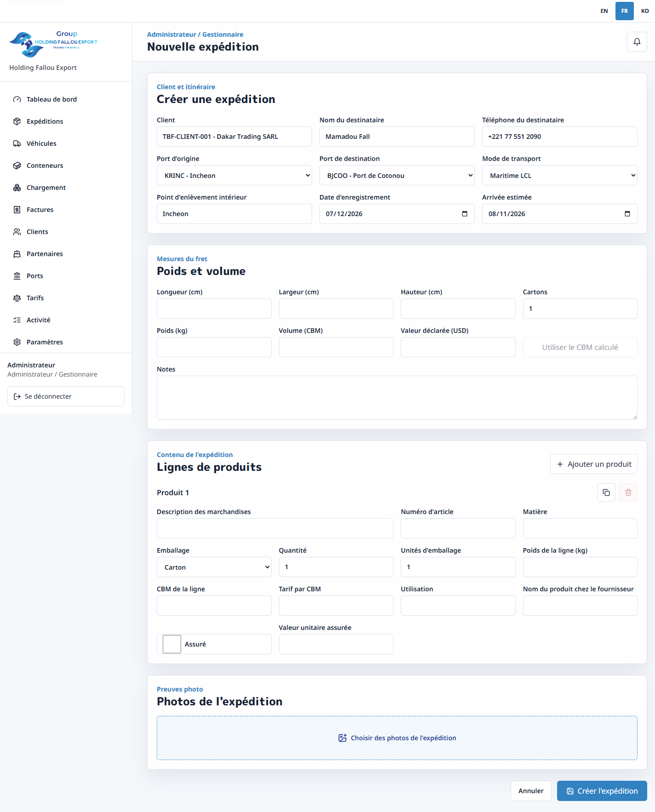The height and width of the screenshot is (812, 655).
Task: Click the Paramètres gear icon
Action: 17,342
